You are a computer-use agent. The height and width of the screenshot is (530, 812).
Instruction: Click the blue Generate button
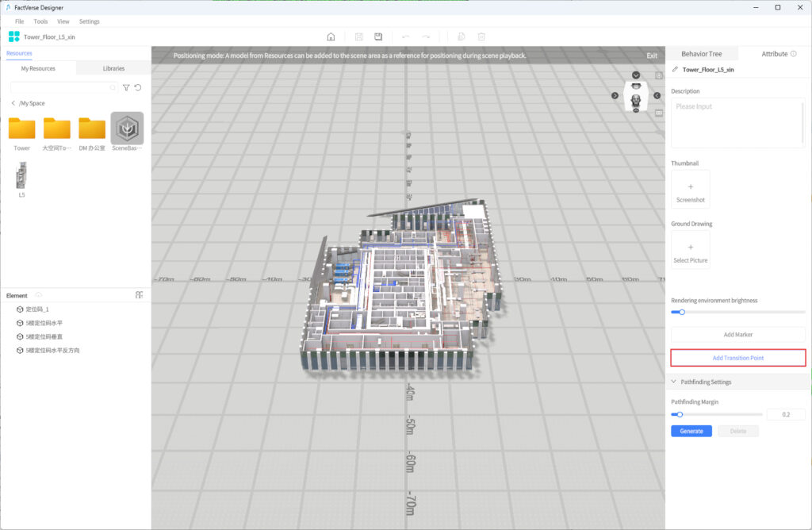pyautogui.click(x=691, y=431)
